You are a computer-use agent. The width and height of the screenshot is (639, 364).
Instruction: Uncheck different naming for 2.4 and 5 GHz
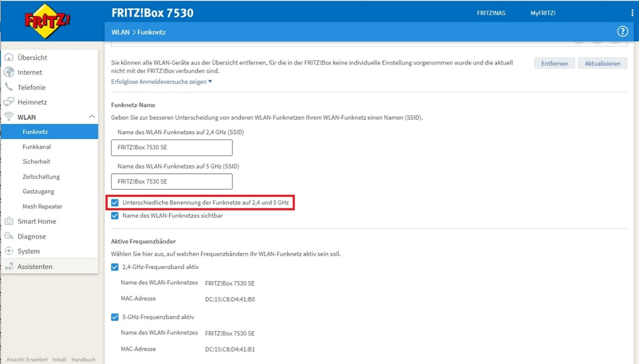pyautogui.click(x=115, y=202)
